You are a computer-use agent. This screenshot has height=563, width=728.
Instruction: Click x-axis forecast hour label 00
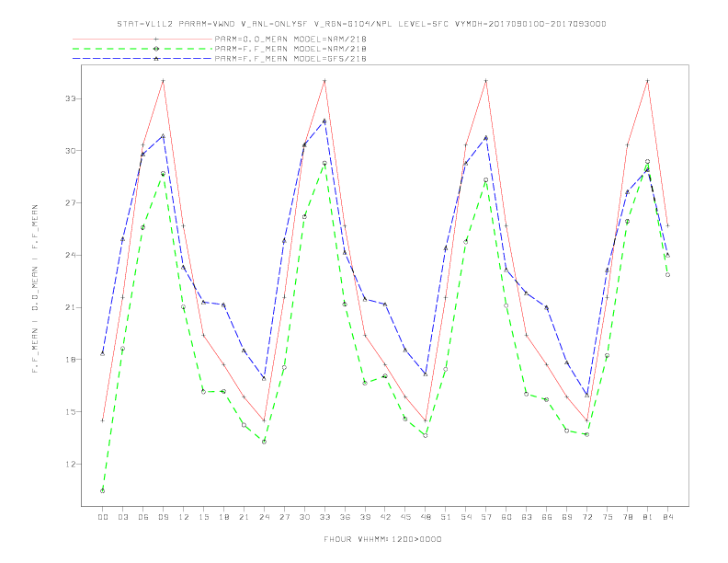[103, 517]
